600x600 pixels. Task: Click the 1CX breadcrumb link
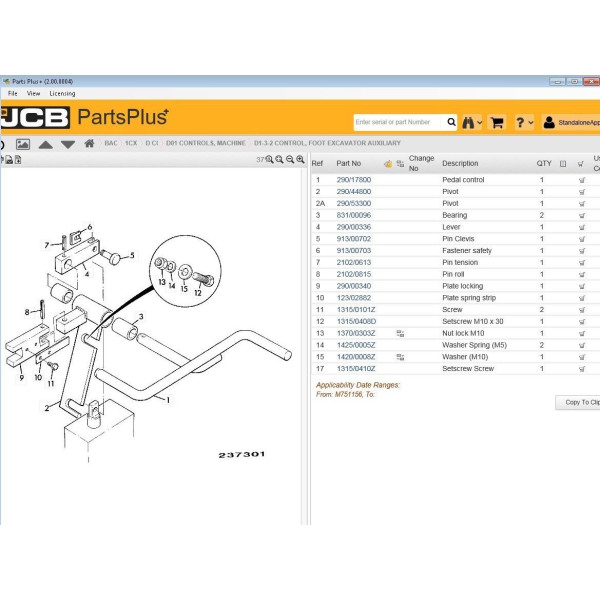point(131,143)
